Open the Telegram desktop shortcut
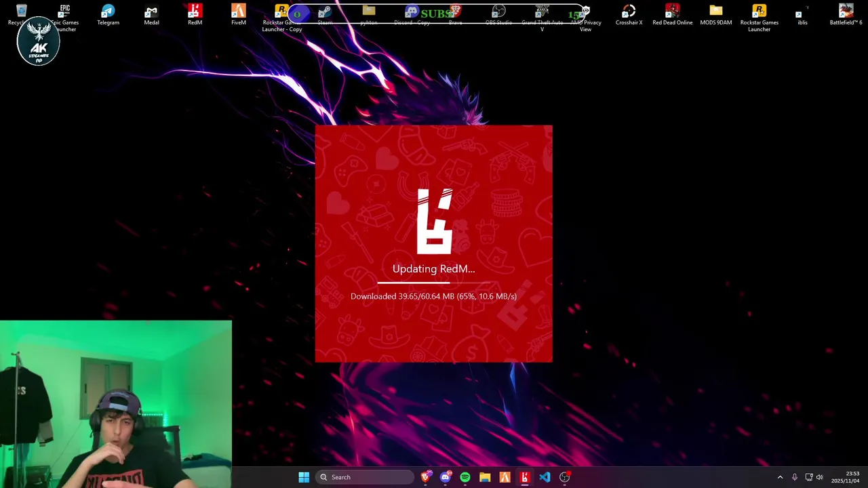868x488 pixels. (x=108, y=15)
